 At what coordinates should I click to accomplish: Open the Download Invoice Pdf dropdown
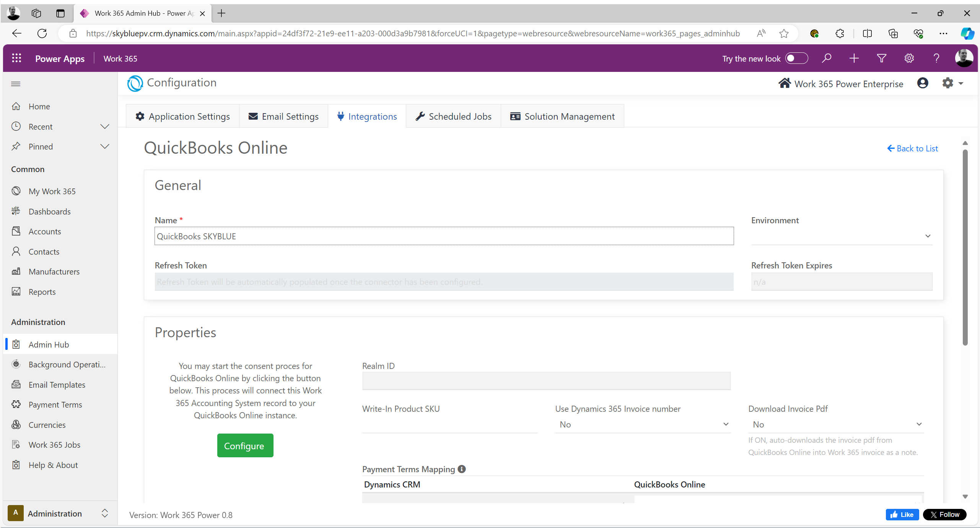836,424
